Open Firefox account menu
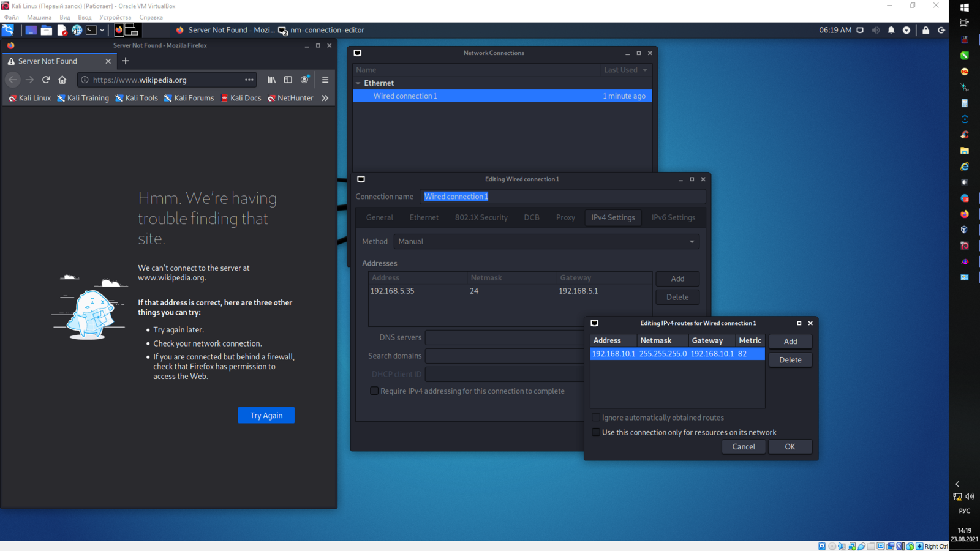 click(x=305, y=80)
